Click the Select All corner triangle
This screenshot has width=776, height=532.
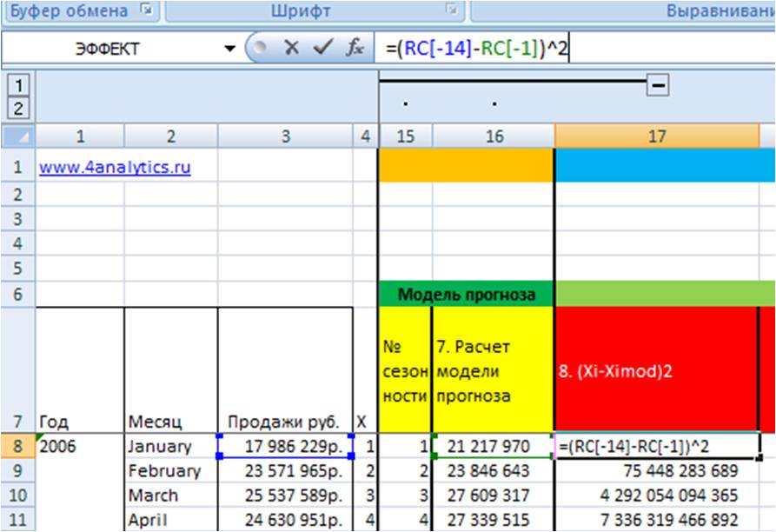[x=18, y=136]
